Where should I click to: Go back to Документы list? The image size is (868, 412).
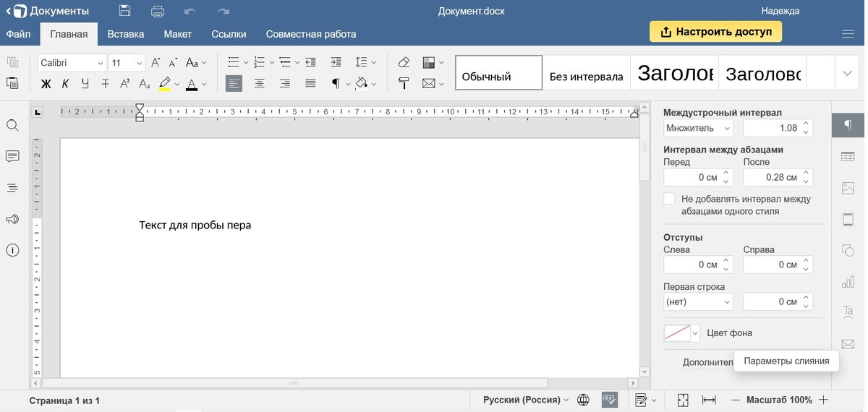point(47,11)
